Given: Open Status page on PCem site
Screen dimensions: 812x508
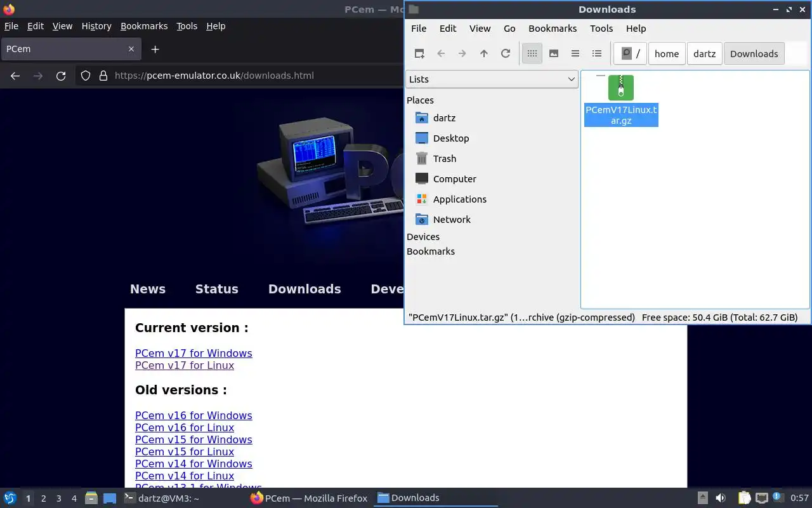Looking at the screenshot, I should tap(217, 289).
